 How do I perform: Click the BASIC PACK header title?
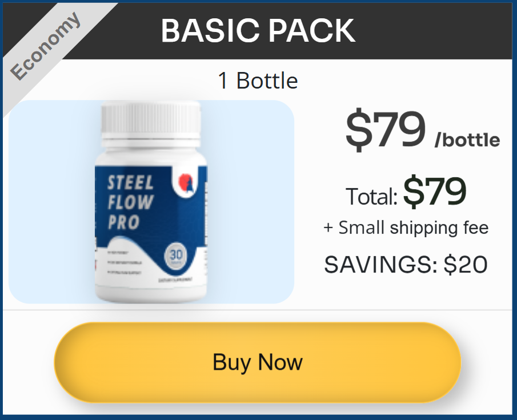258,31
